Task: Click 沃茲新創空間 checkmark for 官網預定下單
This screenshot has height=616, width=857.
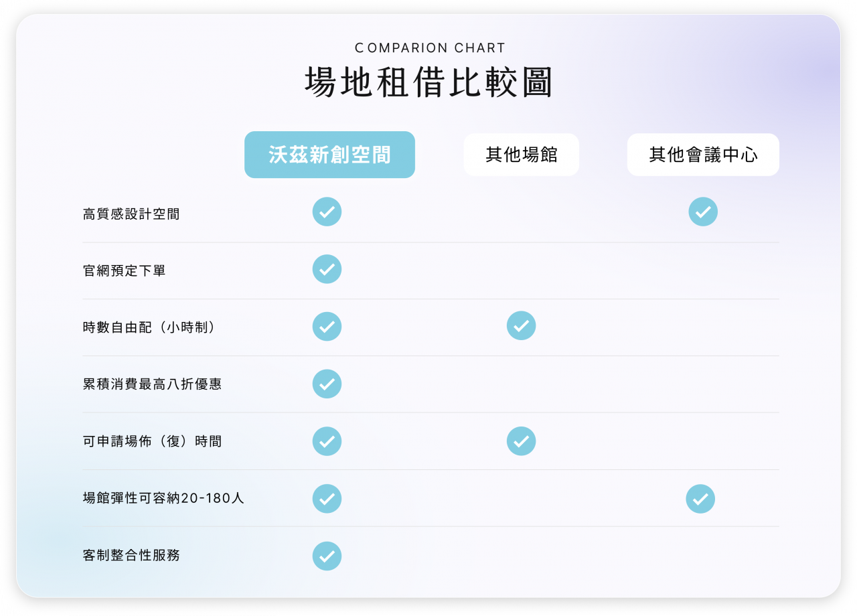Action: pos(327,269)
